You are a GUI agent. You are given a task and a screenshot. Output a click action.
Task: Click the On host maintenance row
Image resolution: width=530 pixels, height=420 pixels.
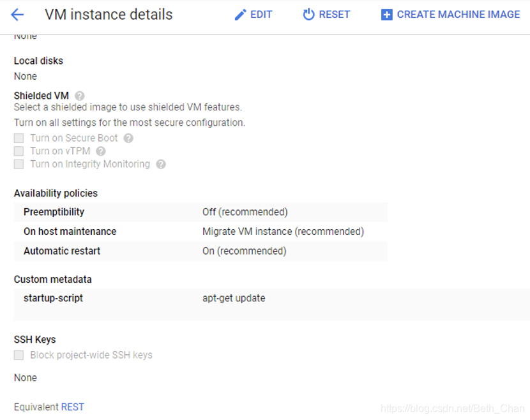pos(201,232)
